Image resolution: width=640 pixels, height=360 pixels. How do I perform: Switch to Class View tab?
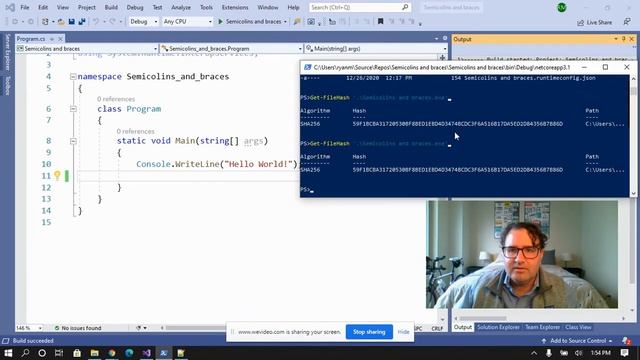tap(578, 327)
